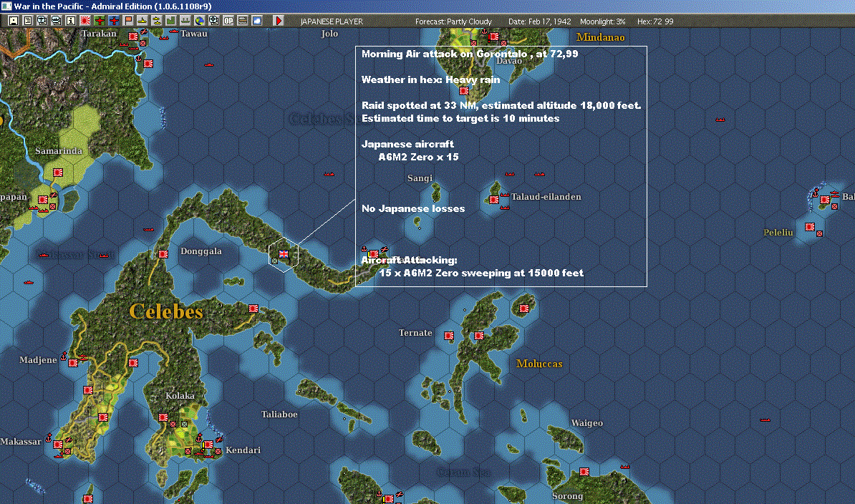Image resolution: width=855 pixels, height=504 pixels.
Task: Click the globe toolbar icon
Action: [200, 21]
